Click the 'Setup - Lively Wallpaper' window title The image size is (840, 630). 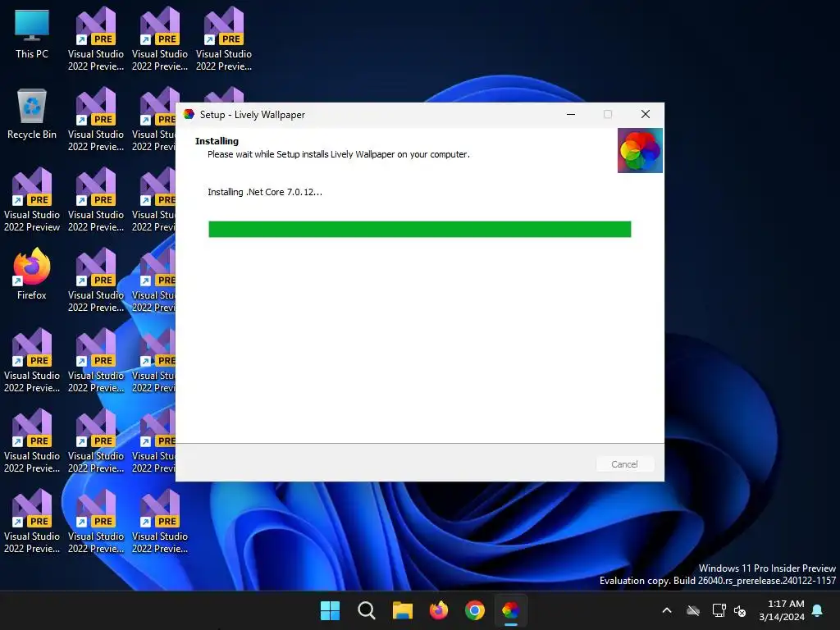(x=253, y=115)
